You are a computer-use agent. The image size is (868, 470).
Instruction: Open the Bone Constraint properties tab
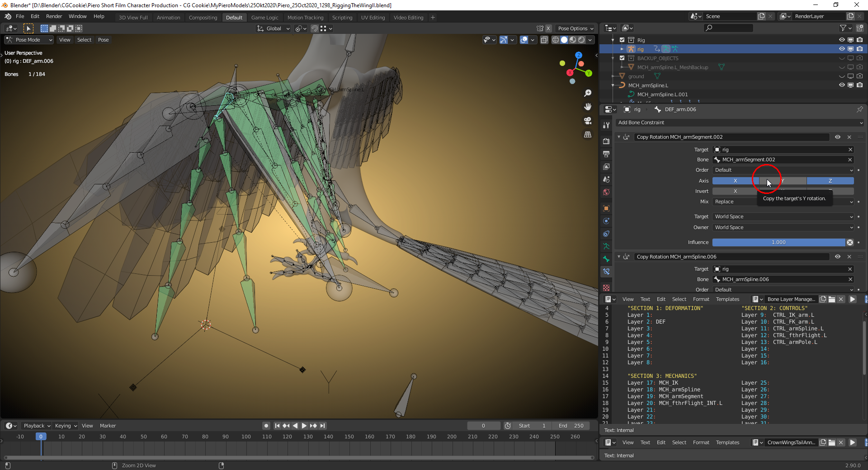tap(606, 272)
